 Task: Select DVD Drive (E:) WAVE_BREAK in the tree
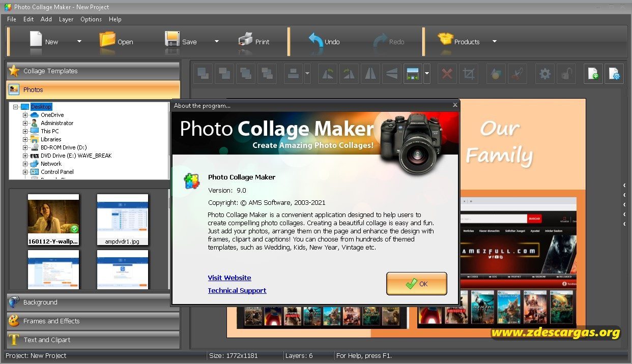coord(76,156)
